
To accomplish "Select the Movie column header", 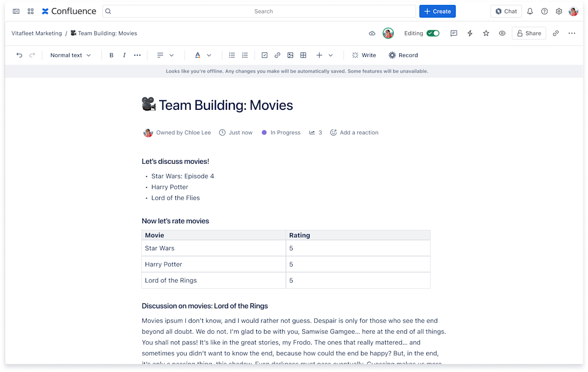I will [x=214, y=235].
